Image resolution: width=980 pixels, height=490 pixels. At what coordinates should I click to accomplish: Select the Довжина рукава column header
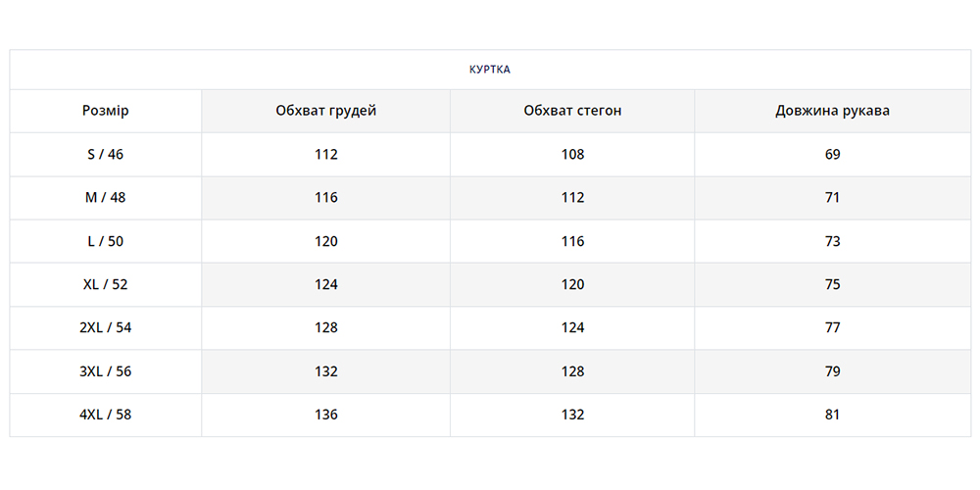pyautogui.click(x=833, y=111)
